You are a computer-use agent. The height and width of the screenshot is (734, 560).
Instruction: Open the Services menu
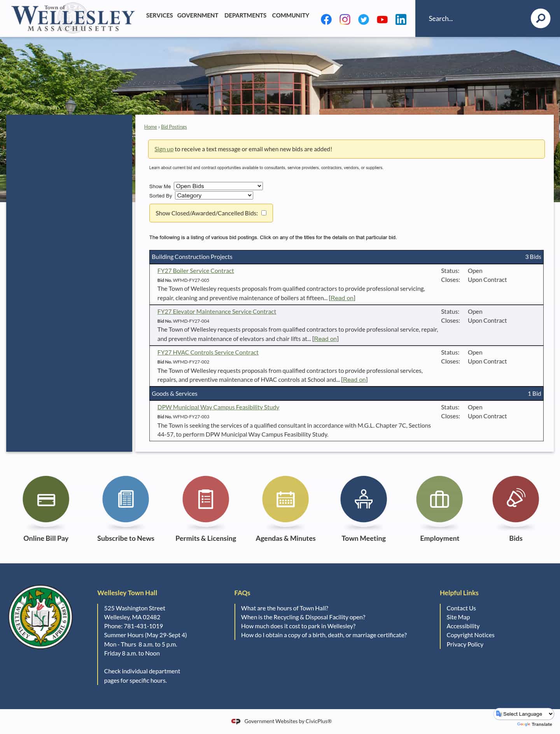click(159, 16)
